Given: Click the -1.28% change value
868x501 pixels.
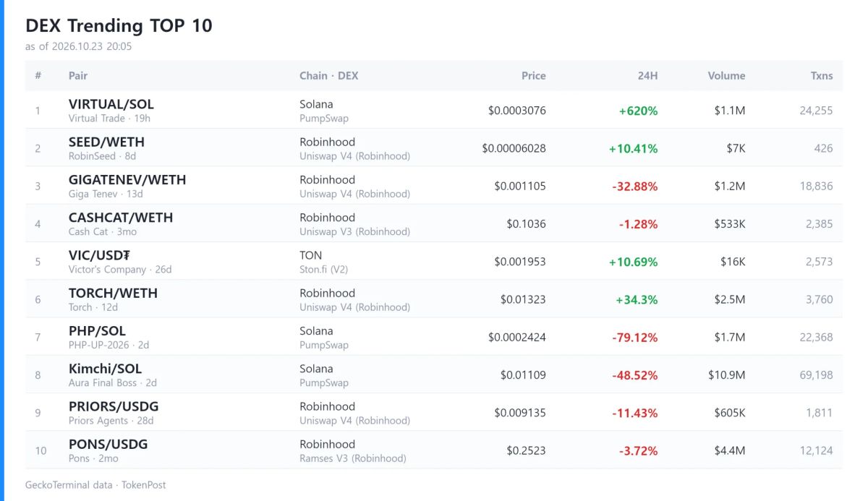Looking at the screenshot, I should pyautogui.click(x=638, y=224).
